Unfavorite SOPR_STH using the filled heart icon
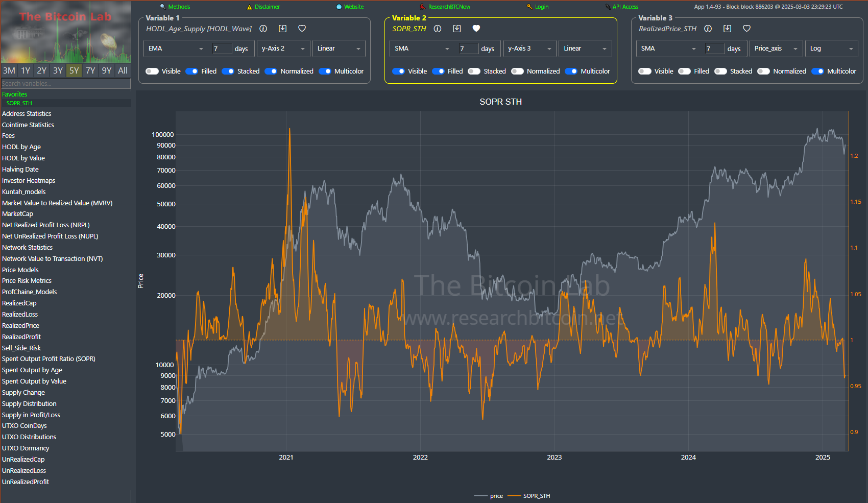868x503 pixels. click(x=476, y=29)
